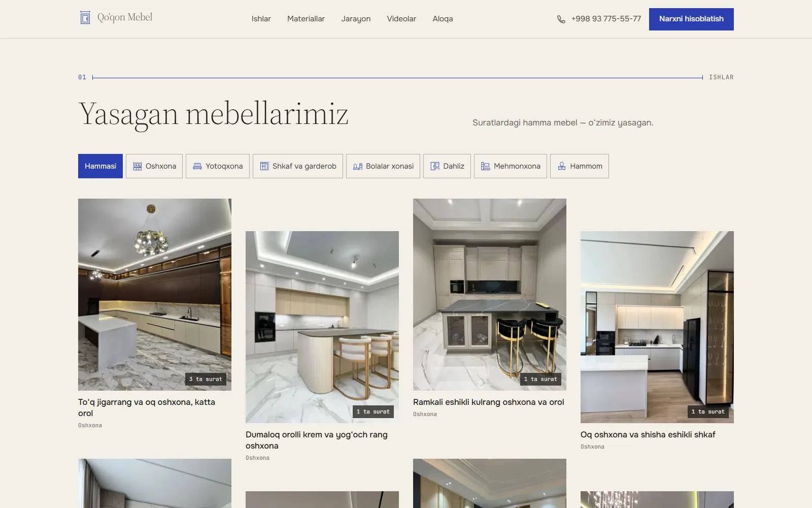The width and height of the screenshot is (812, 508).
Task: Click the 'ISHLAR' section label
Action: (721, 77)
